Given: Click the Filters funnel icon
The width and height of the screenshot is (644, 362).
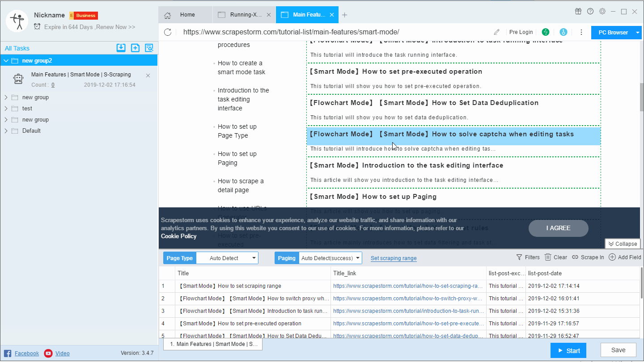Looking at the screenshot, I should [519, 257].
